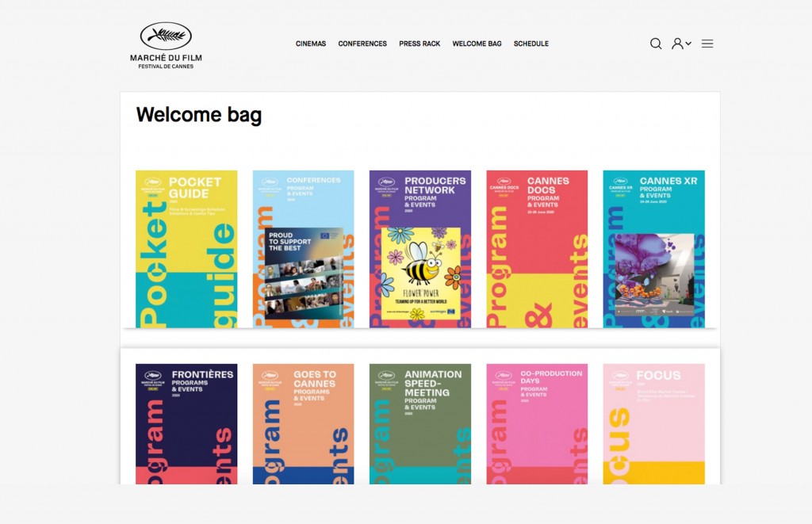Image resolution: width=812 pixels, height=524 pixels.
Task: Open the Schedule menu item
Action: click(x=530, y=44)
